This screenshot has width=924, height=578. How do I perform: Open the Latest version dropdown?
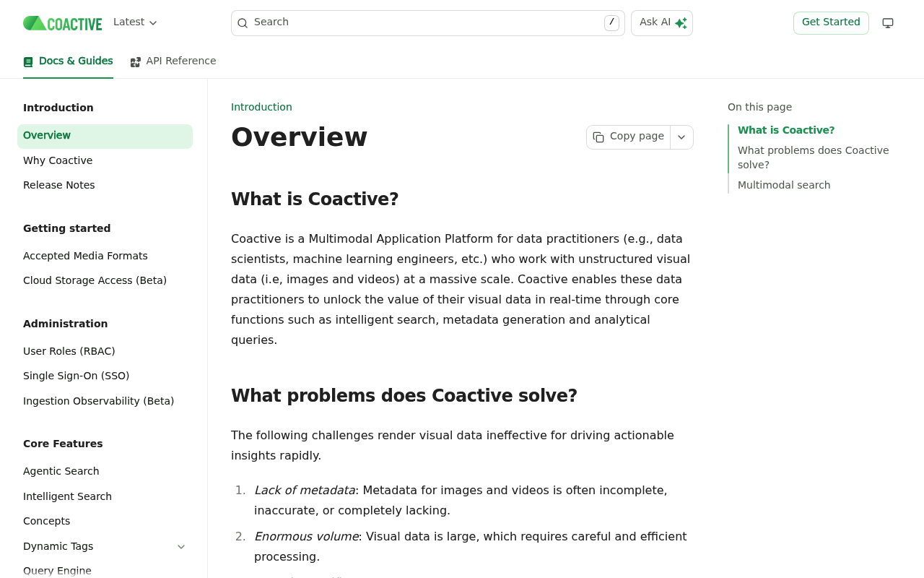click(x=135, y=22)
